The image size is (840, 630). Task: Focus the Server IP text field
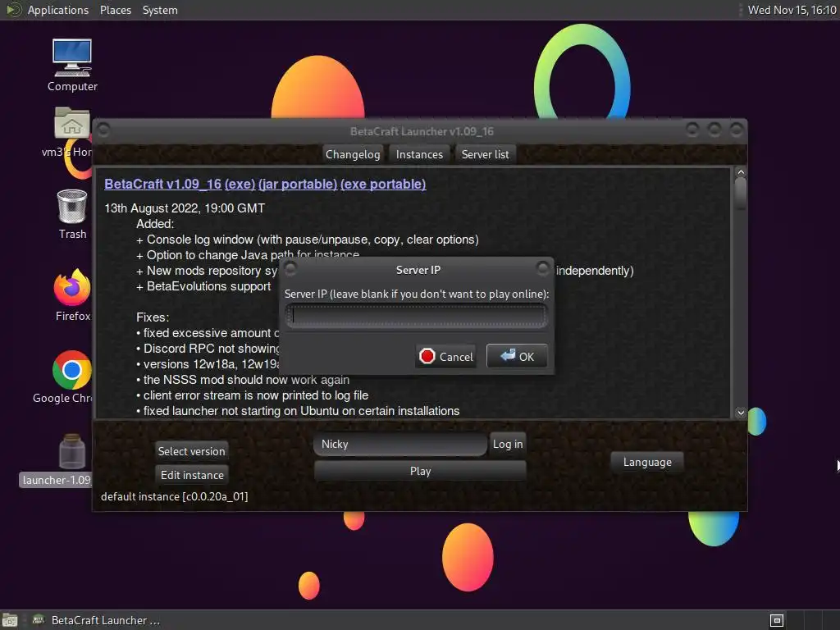pyautogui.click(x=416, y=316)
